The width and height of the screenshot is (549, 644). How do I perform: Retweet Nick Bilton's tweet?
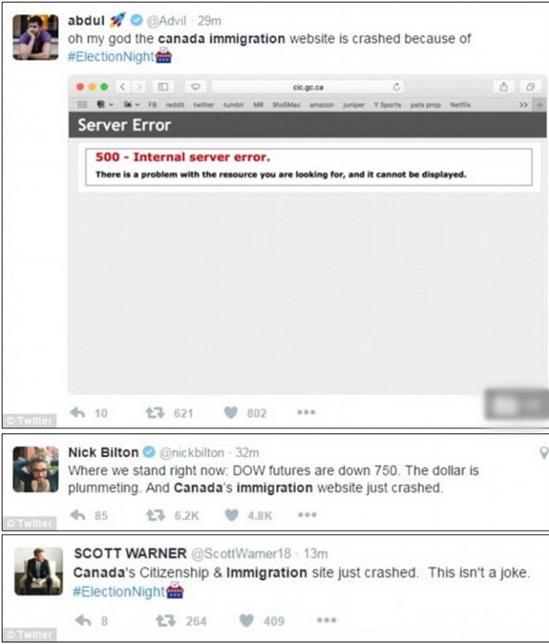156,515
